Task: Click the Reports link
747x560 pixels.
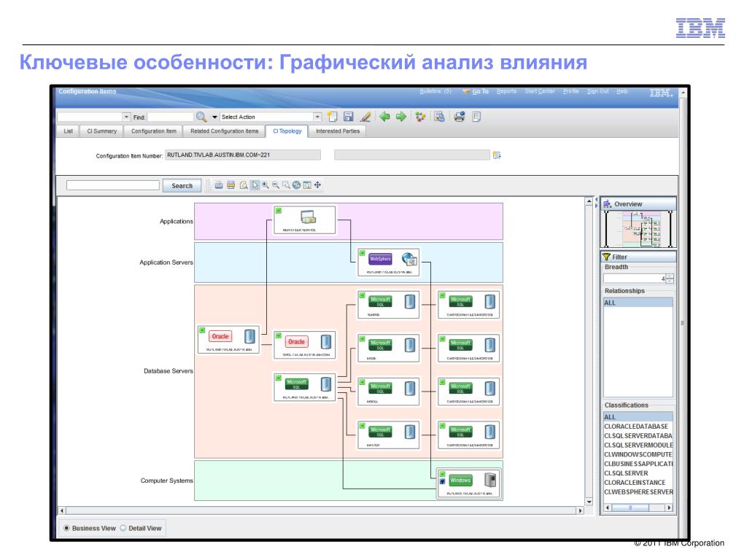Action: tap(506, 91)
